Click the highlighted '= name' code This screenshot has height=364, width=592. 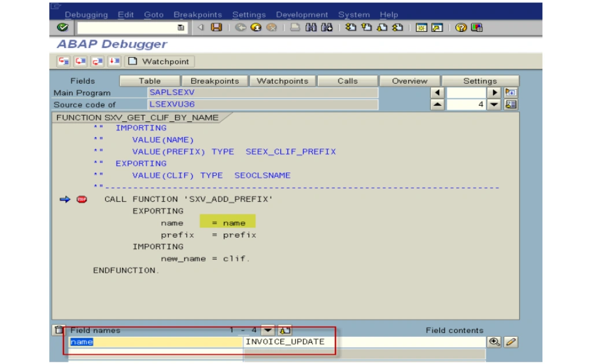pos(228,222)
